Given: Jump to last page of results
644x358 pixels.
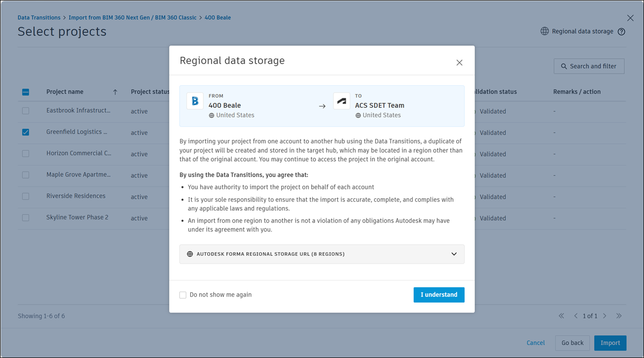Looking at the screenshot, I should pyautogui.click(x=619, y=316).
